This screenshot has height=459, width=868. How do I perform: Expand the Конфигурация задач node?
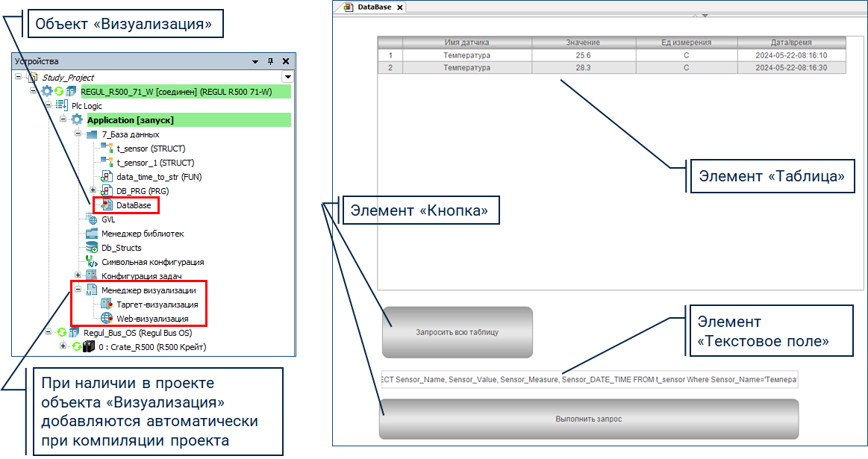(x=78, y=276)
